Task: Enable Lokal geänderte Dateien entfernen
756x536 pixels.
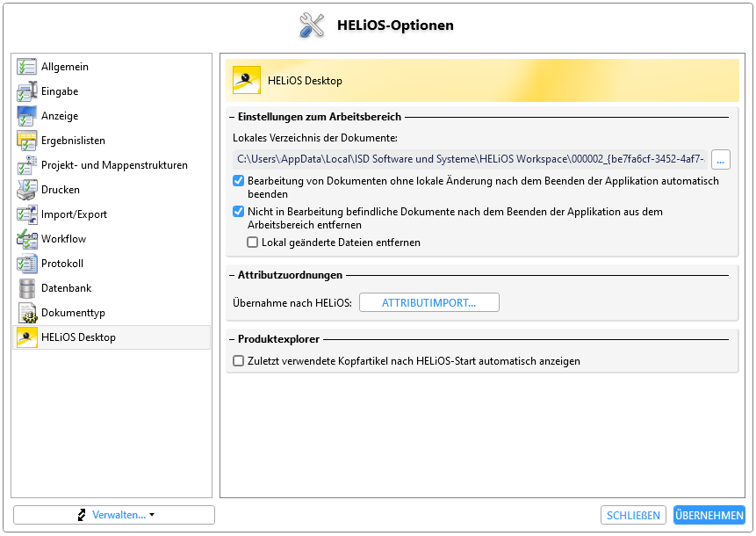Action: click(252, 243)
